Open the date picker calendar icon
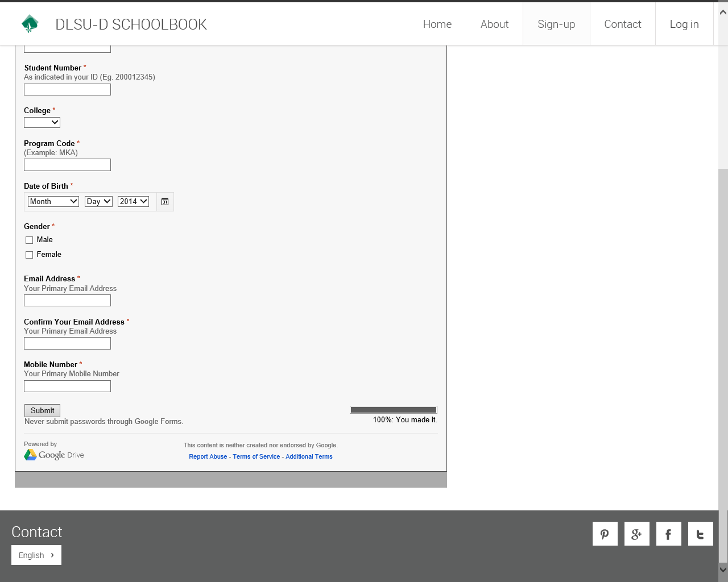Screen dimensions: 728x582 point(165,202)
